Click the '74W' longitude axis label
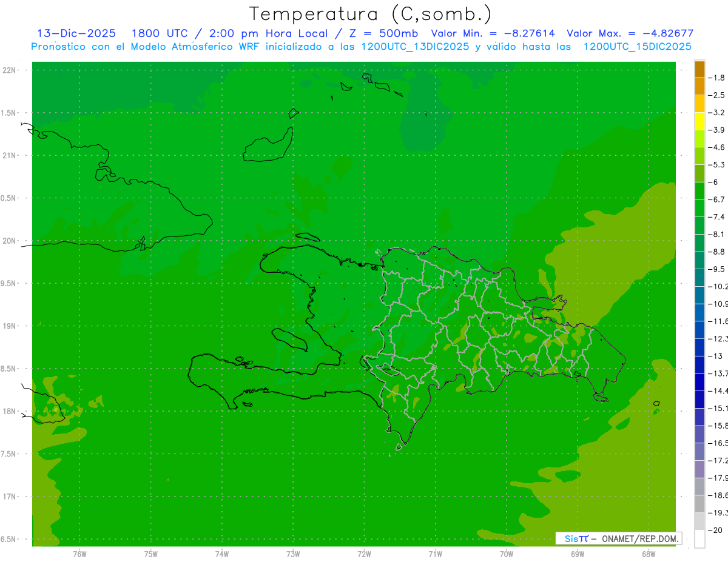This screenshot has width=728, height=562. (x=222, y=554)
